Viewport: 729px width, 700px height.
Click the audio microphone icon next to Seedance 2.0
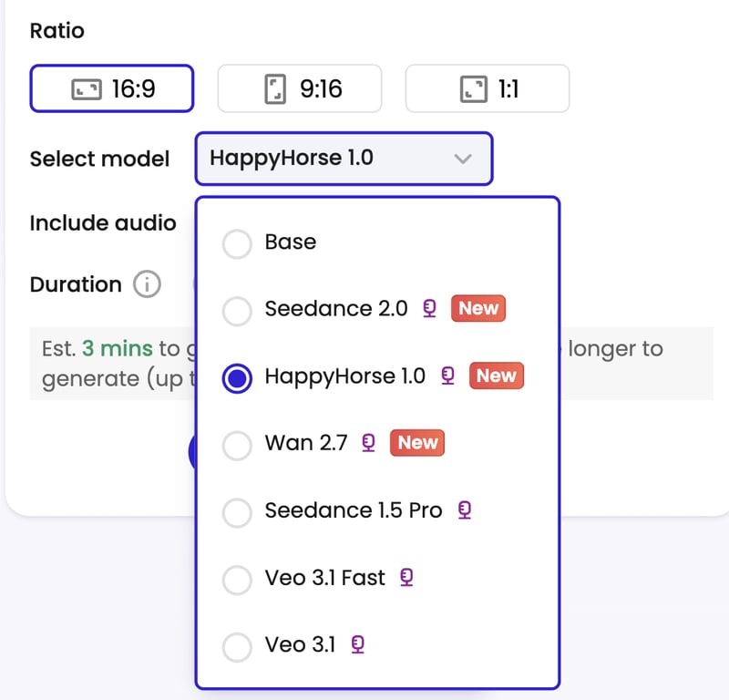(x=429, y=308)
